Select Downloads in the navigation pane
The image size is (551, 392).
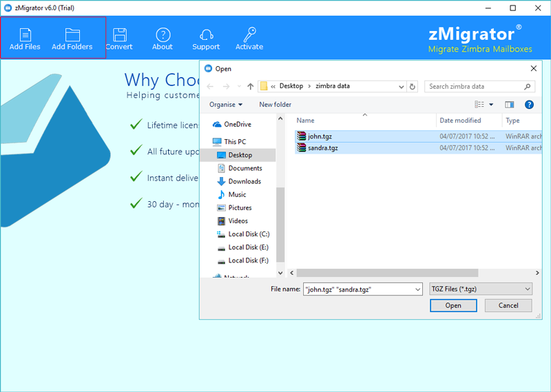coord(245,181)
